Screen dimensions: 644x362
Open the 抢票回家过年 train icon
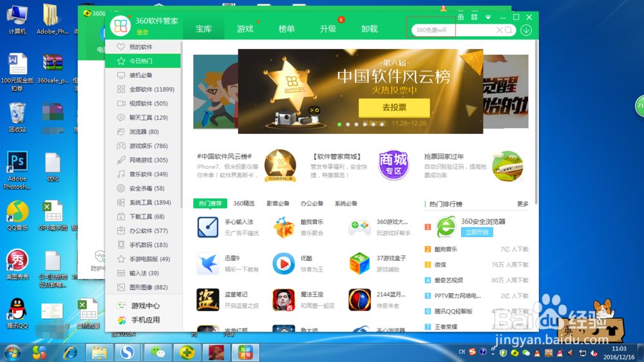pos(507,166)
